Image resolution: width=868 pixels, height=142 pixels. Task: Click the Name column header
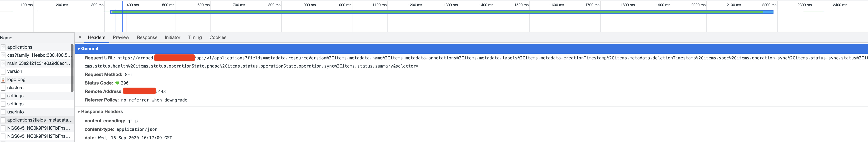pos(37,38)
